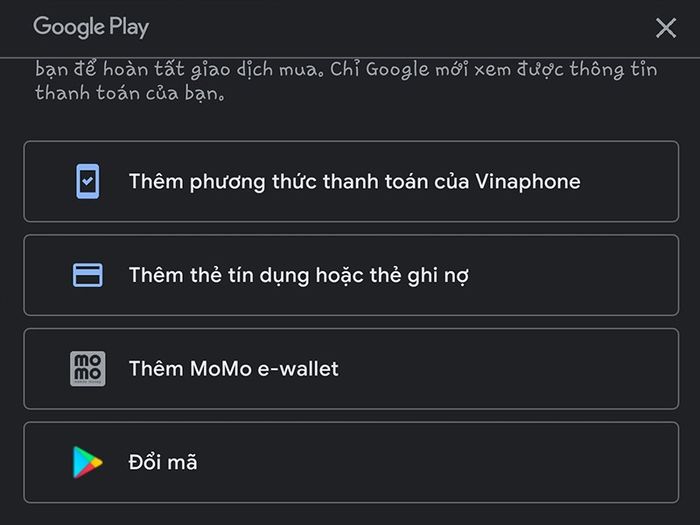Click the credit card icon
The width and height of the screenshot is (700, 525).
(x=88, y=275)
